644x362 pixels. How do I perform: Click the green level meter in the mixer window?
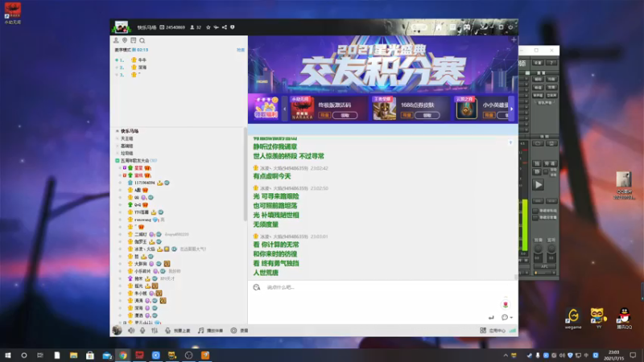point(525,224)
